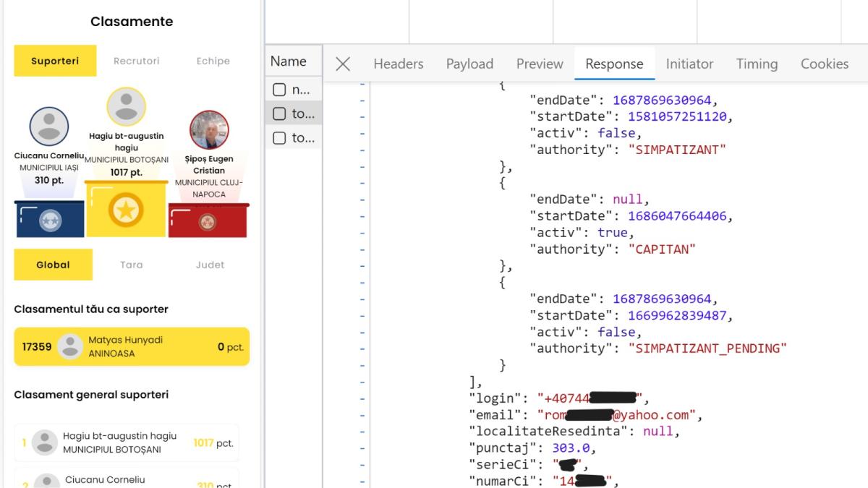Click avatar beside rank 1 Hagiu entry
868x488 pixels.
click(x=45, y=442)
